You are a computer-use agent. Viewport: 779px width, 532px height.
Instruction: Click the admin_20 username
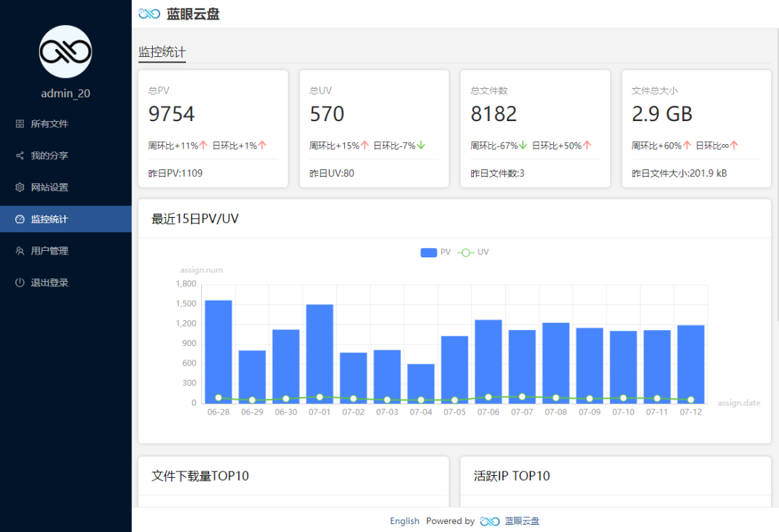[x=65, y=93]
